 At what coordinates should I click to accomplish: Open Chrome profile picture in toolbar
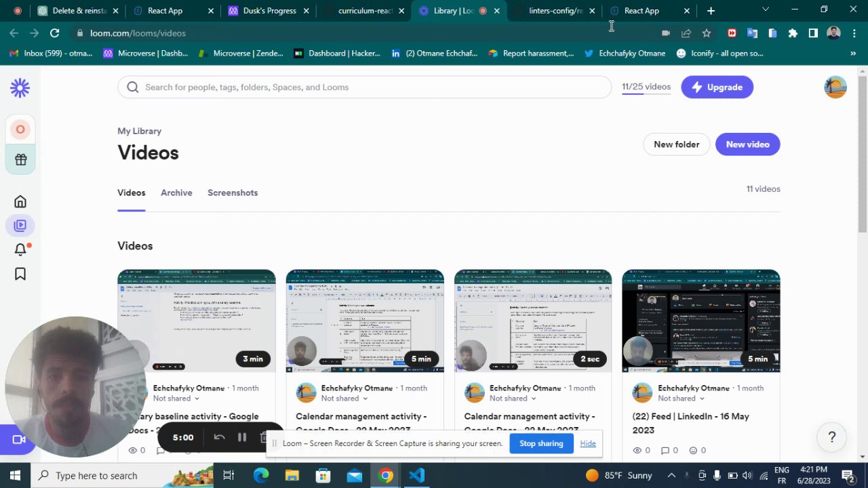pos(834,33)
